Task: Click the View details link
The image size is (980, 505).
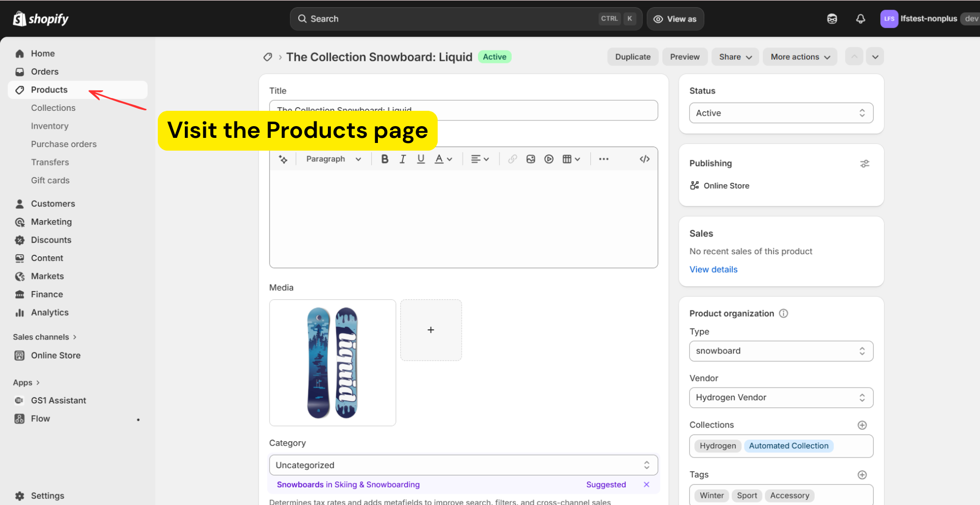Action: click(x=713, y=270)
